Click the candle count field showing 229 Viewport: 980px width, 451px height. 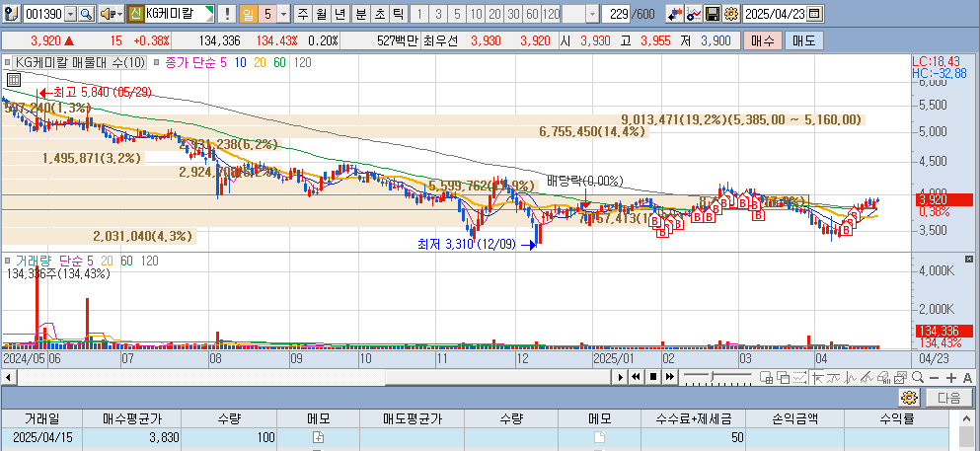[616, 13]
